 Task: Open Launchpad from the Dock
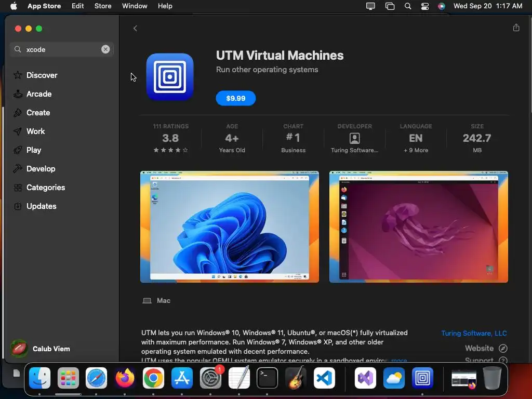coord(68,378)
